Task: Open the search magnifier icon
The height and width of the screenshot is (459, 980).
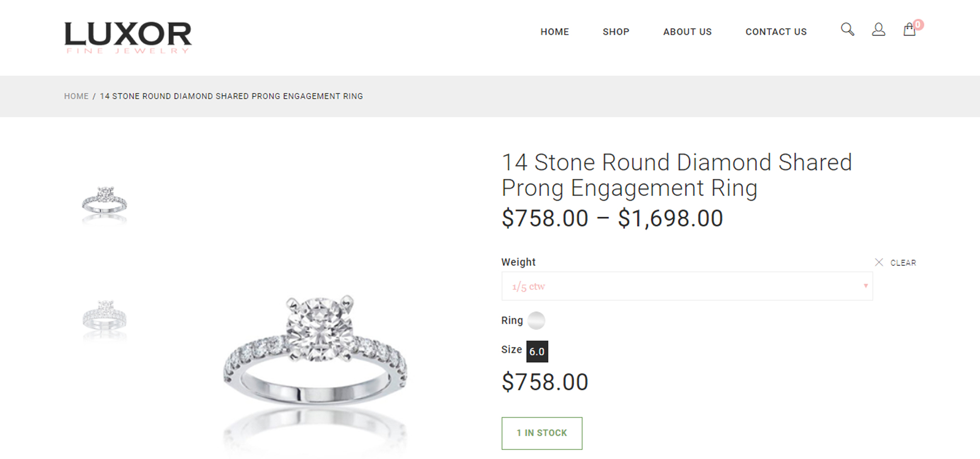Action: click(847, 30)
